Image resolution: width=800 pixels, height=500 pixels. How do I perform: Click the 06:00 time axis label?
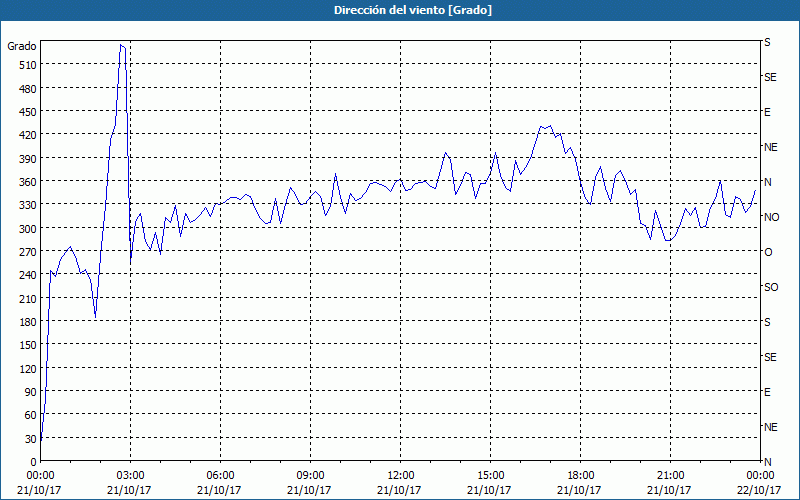click(x=220, y=476)
